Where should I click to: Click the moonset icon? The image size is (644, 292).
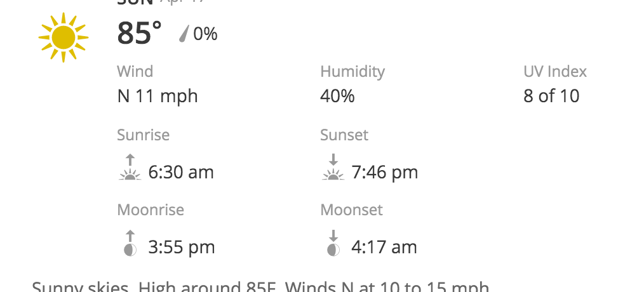click(333, 244)
